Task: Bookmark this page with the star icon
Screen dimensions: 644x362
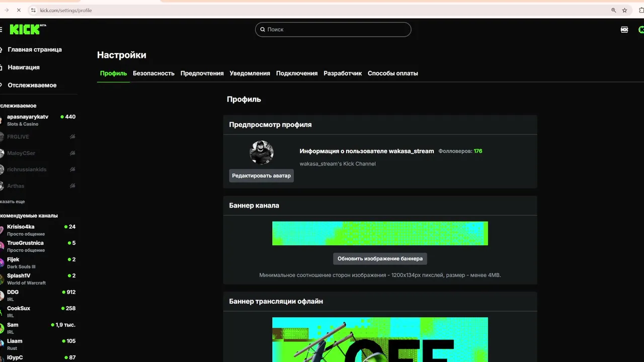Action: click(x=624, y=10)
